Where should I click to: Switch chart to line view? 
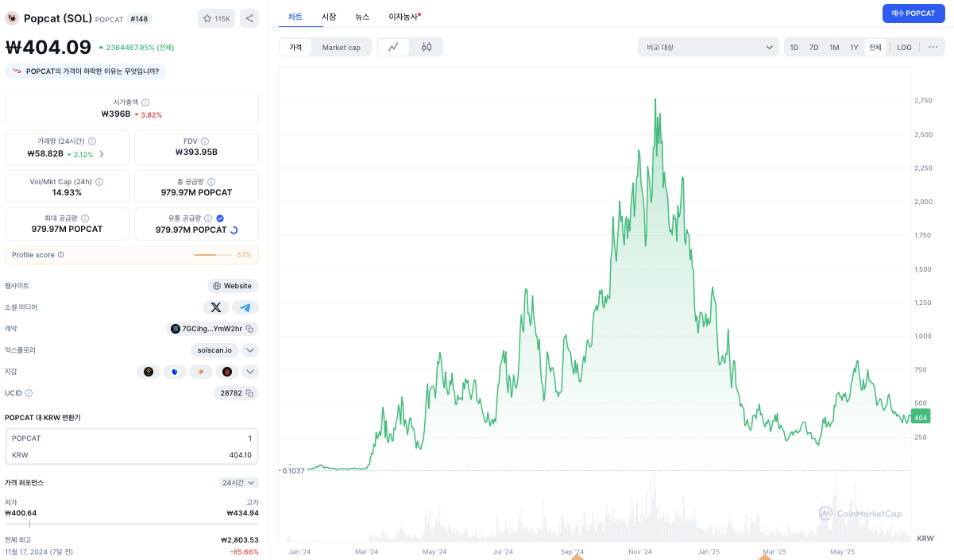point(393,47)
